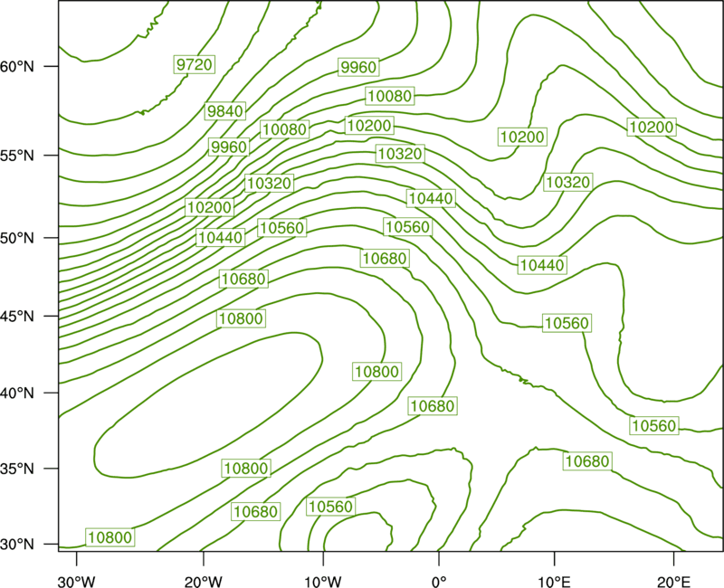
Task: Click the rightmost 10200 contour label
Action: click(x=652, y=127)
